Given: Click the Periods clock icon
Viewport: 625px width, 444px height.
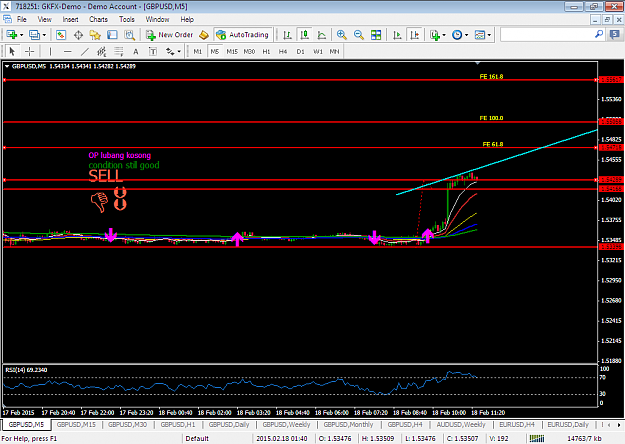Looking at the screenshot, I should coord(457,35).
